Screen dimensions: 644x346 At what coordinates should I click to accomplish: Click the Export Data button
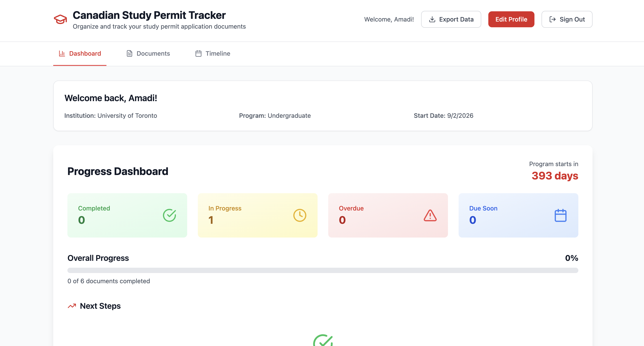click(x=451, y=19)
